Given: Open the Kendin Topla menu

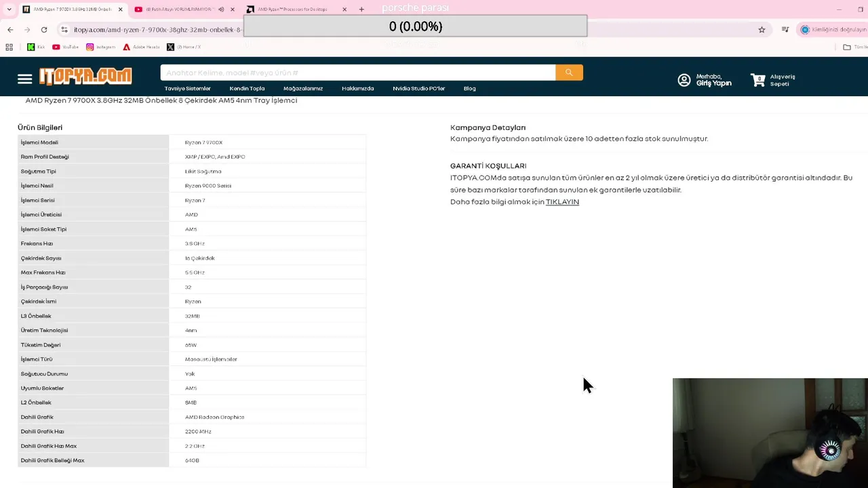Looking at the screenshot, I should 247,88.
